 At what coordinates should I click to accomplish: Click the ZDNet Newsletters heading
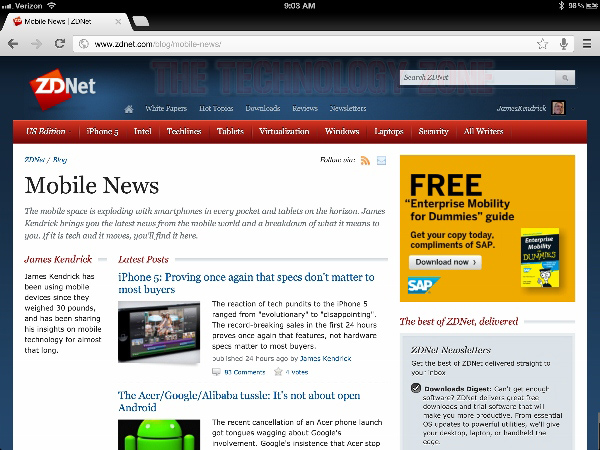(x=451, y=350)
